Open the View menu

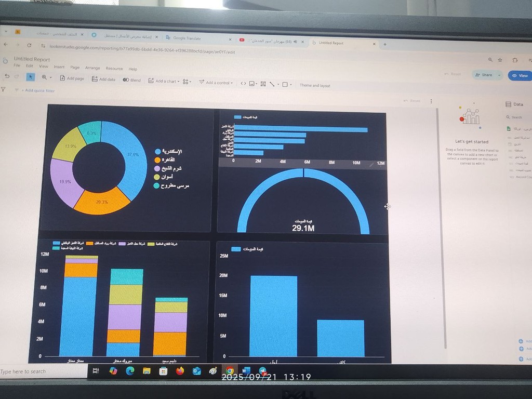pyautogui.click(x=44, y=66)
